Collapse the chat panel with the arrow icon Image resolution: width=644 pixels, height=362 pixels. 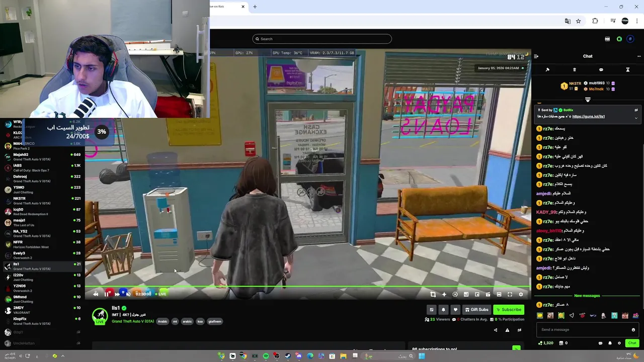(536, 56)
